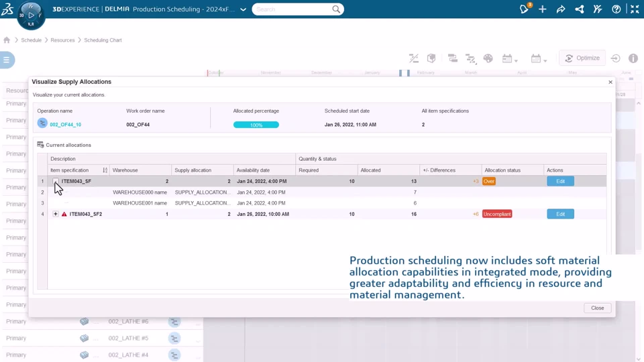Screen dimensions: 644x362
Task: Close the Visualize Supply Allocations dialog via X
Action: pos(610,82)
